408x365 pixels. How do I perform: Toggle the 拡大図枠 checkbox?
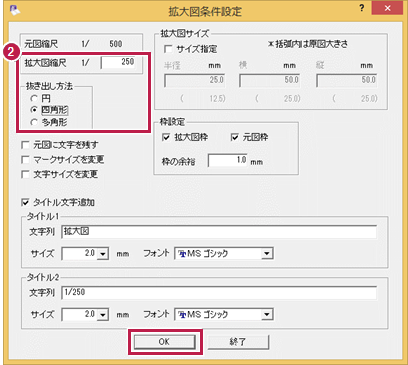click(166, 137)
